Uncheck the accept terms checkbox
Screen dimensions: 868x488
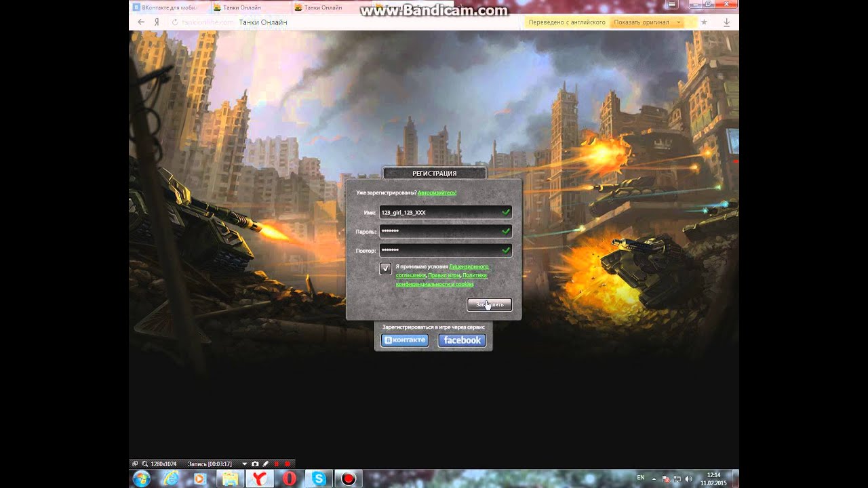385,268
